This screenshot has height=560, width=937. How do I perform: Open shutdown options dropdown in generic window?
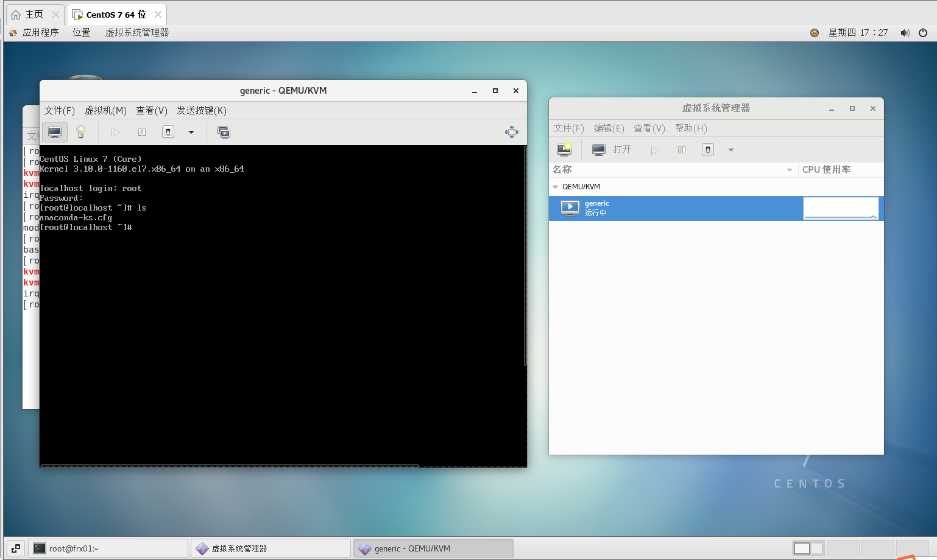pos(191,132)
